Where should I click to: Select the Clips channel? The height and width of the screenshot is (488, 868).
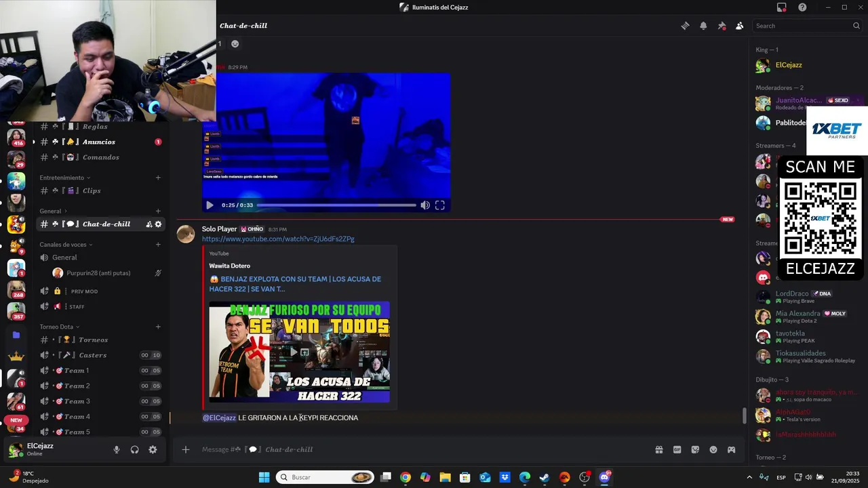[x=100, y=190]
